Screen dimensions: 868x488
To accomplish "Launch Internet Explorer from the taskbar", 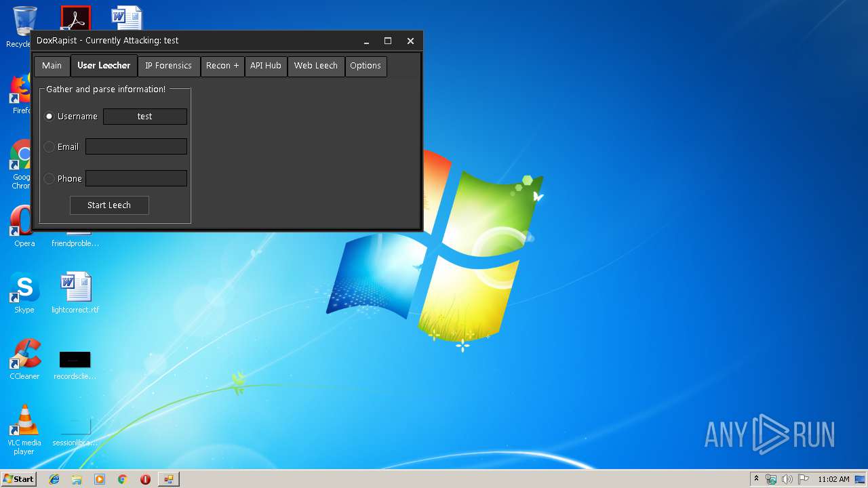I will pyautogui.click(x=54, y=479).
